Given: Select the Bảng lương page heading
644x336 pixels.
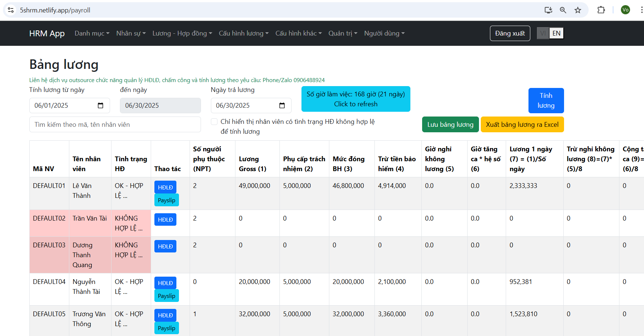Looking at the screenshot, I should click(64, 64).
